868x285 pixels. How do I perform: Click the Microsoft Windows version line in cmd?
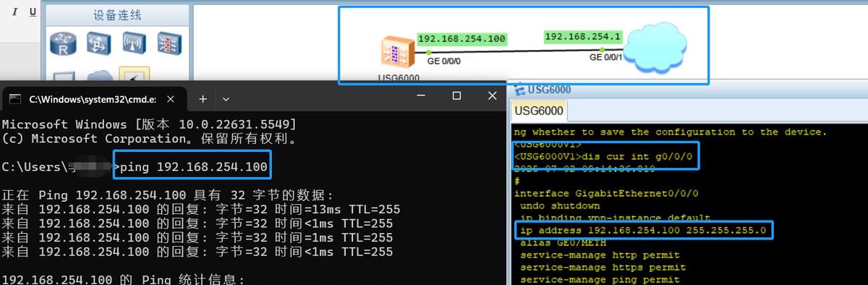coord(149,125)
